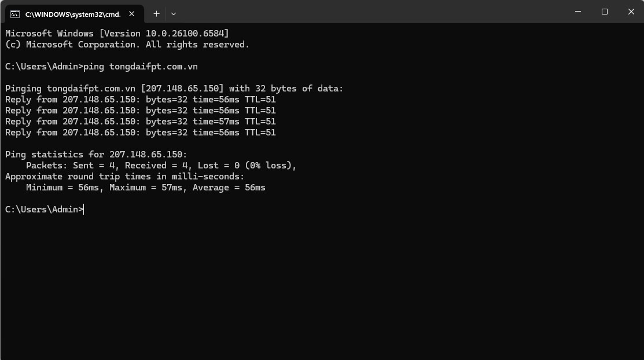Click the Microsoft Windows version banner text
This screenshot has width=644, height=360.
[x=116, y=33]
